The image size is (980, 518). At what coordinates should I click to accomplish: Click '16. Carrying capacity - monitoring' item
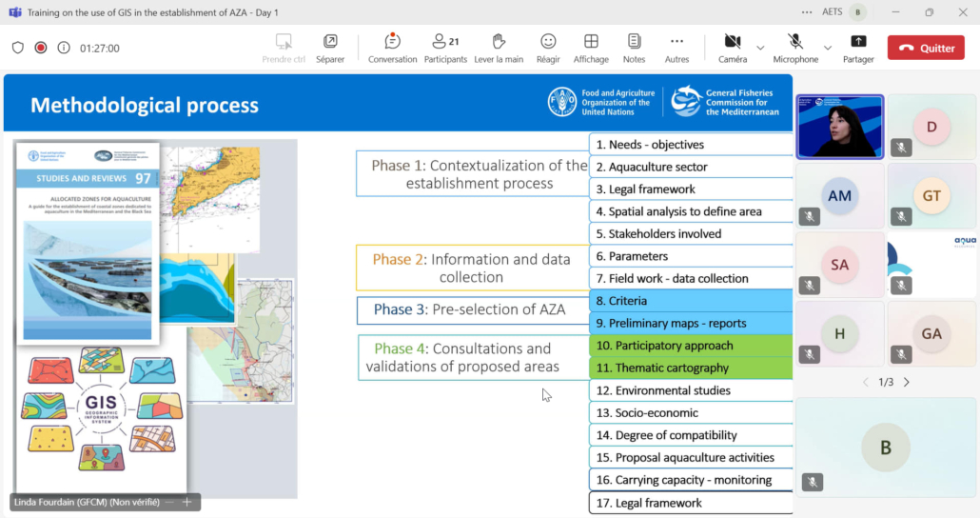pyautogui.click(x=691, y=480)
